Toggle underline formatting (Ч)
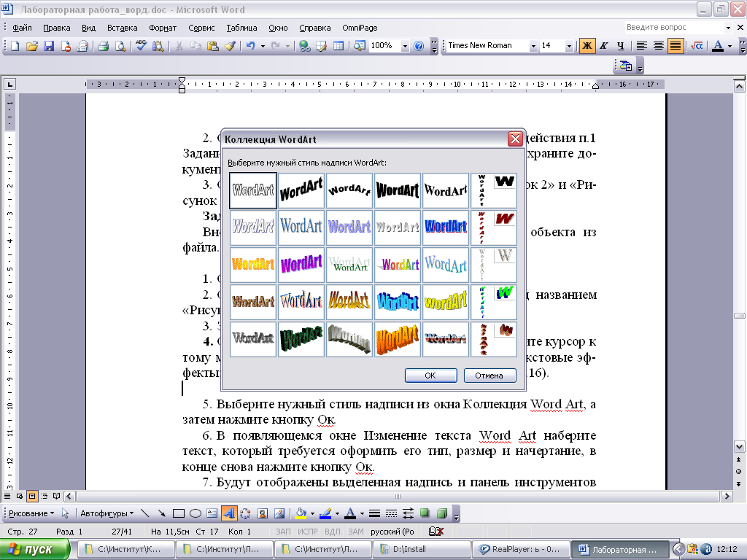This screenshot has height=560, width=747. (620, 46)
